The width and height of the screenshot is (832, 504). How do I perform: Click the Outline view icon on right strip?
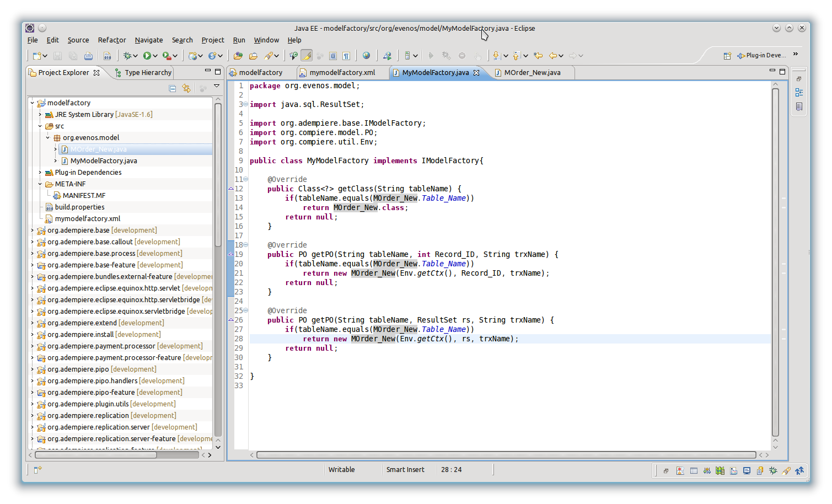pyautogui.click(x=799, y=93)
